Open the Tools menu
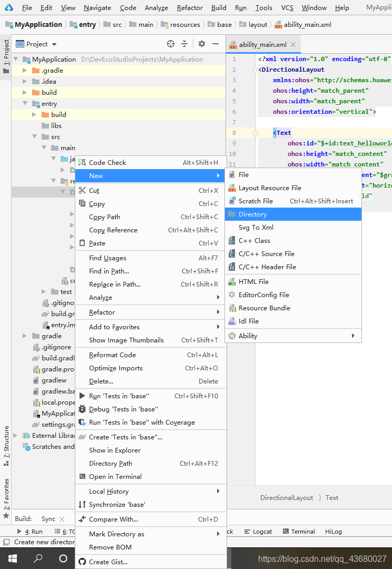 click(x=264, y=7)
